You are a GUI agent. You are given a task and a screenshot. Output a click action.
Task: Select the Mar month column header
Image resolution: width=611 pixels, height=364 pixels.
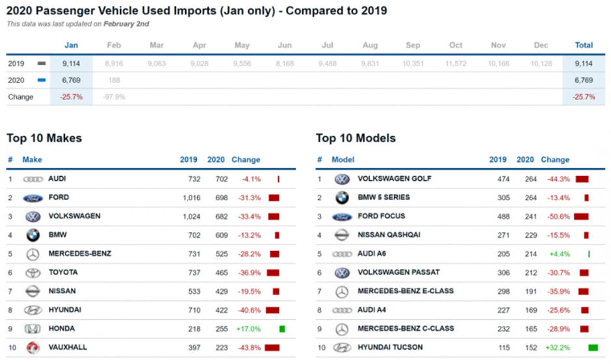click(x=157, y=45)
